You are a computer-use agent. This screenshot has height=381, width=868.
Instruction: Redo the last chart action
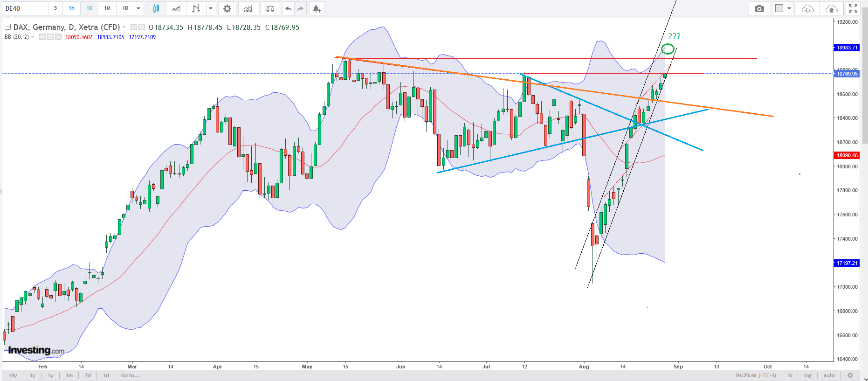click(x=300, y=8)
